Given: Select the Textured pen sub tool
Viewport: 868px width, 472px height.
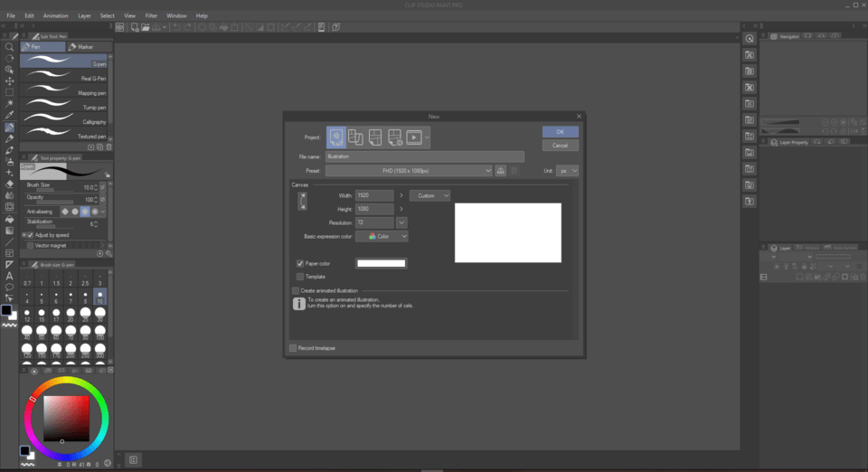Looking at the screenshot, I should coord(64,133).
